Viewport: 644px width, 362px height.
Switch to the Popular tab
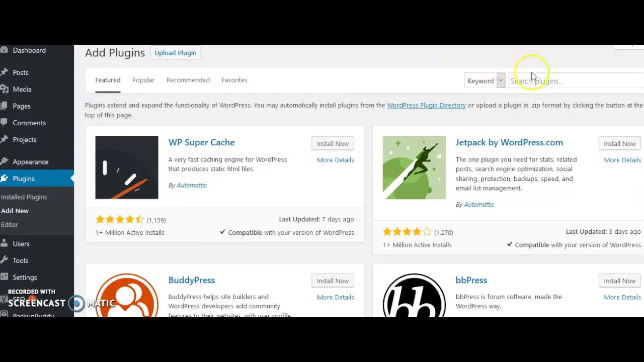click(x=143, y=80)
